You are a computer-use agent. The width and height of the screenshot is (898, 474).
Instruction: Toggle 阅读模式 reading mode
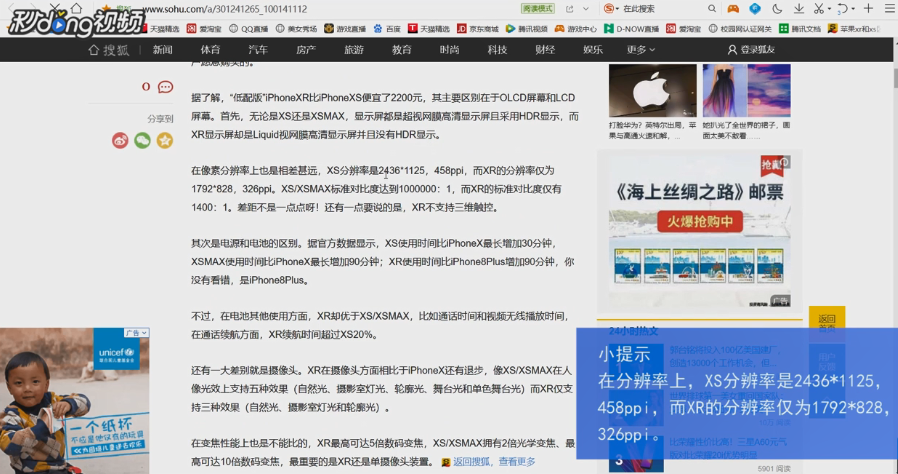[x=538, y=9]
